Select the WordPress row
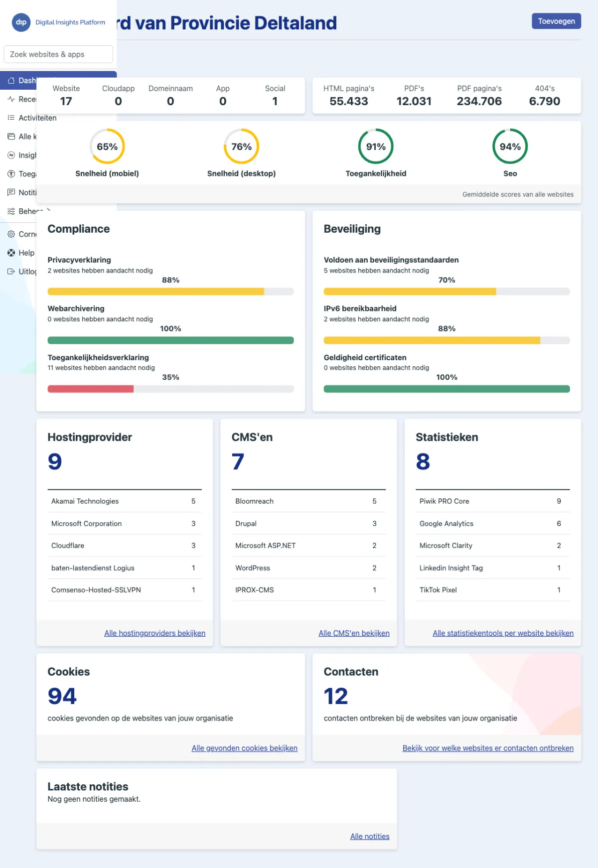 coord(308,568)
